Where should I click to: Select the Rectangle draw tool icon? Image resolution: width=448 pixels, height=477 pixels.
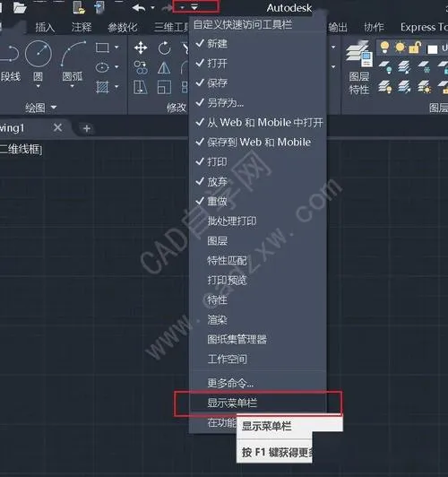click(x=102, y=48)
